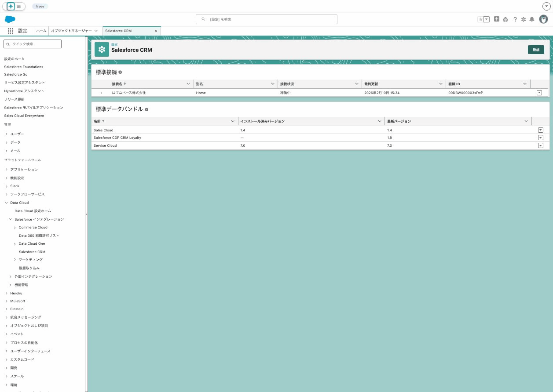Select the Data Cloud 設定ホーム link
The width and height of the screenshot is (553, 392).
click(x=33, y=211)
